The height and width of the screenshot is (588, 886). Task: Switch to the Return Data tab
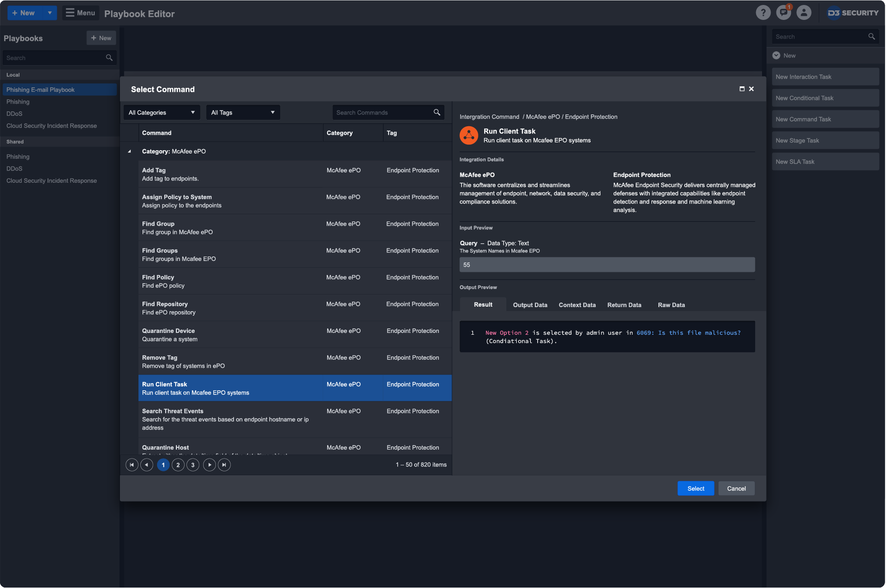624,305
